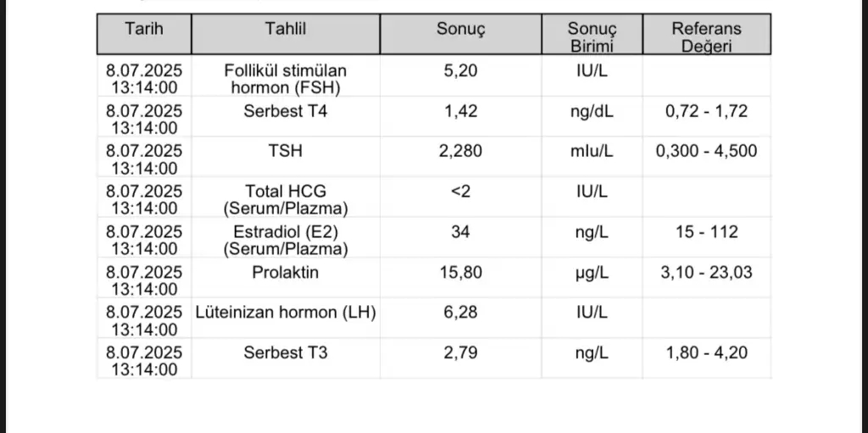Screen dimensions: 868x433
Task: Click the TSH test name cell
Action: pos(286,152)
